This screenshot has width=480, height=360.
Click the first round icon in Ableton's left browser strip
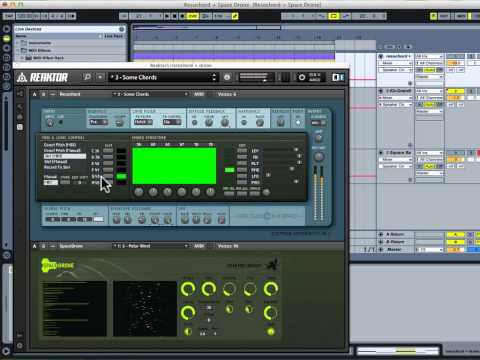(6, 29)
